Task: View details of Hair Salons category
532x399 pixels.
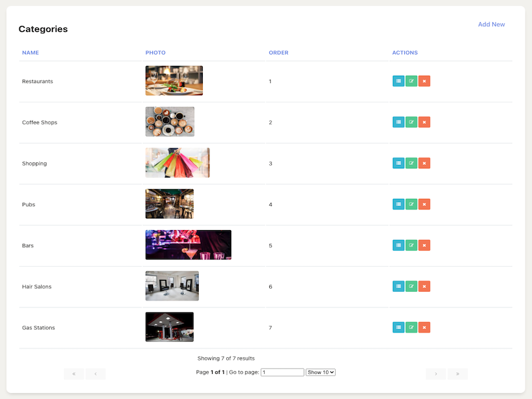Action: (398, 287)
